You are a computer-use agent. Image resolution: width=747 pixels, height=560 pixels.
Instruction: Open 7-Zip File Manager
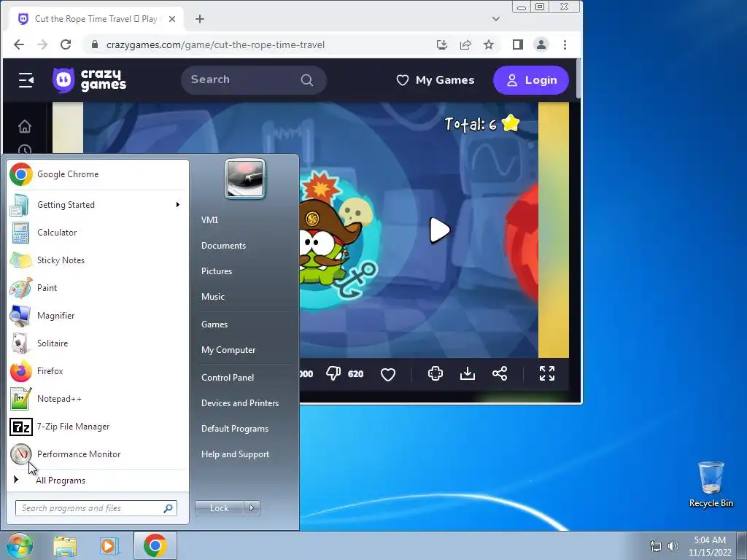(x=98, y=426)
